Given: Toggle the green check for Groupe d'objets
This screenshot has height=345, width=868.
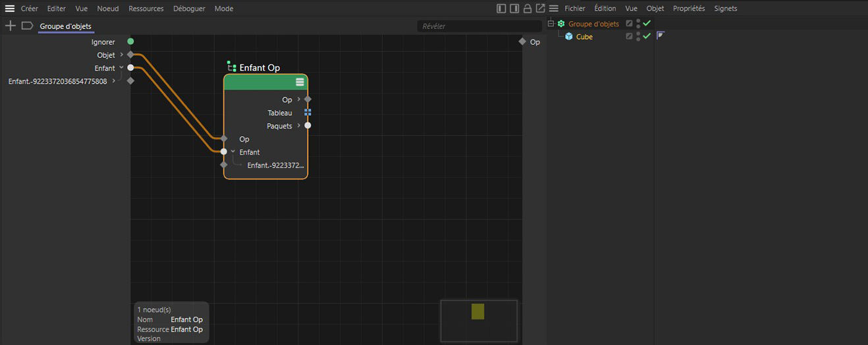Looking at the screenshot, I should (647, 24).
